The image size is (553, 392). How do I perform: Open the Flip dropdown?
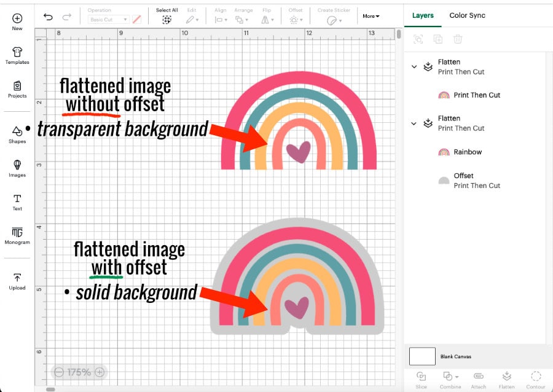pyautogui.click(x=267, y=20)
